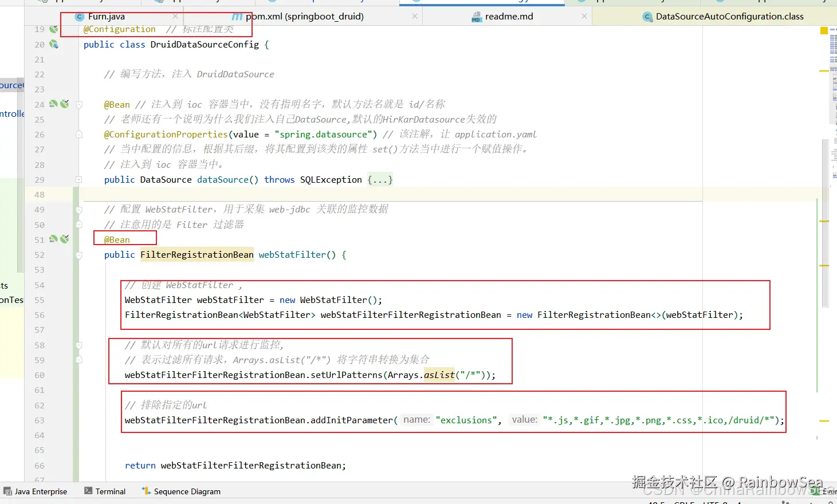This screenshot has width=837, height=504.
Task: Click the addInitParameter method call on line 63
Action: pos(352,420)
